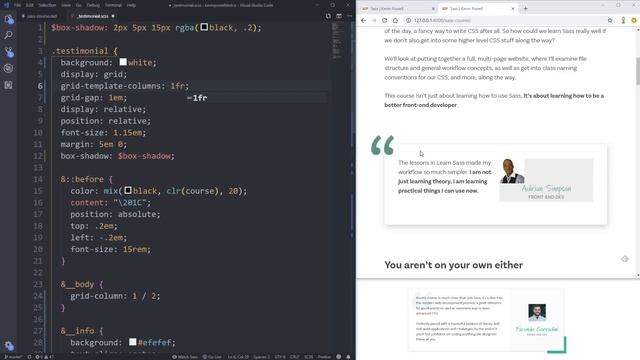Bookmark this page with the star icon
640x360 pixels.
pos(610,20)
